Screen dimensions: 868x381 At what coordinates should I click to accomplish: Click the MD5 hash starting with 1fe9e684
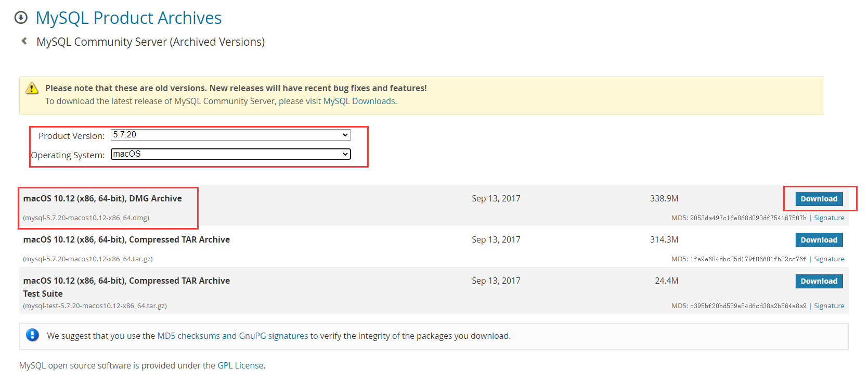coord(748,259)
